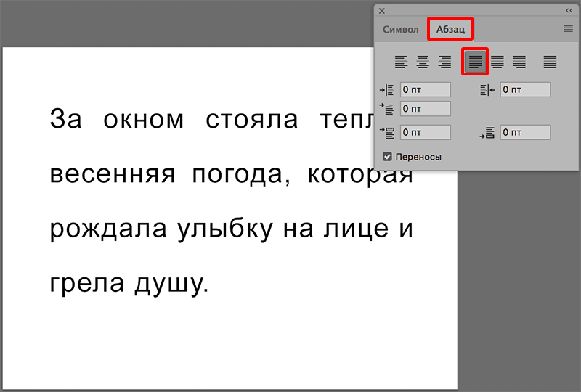The width and height of the screenshot is (581, 392).
Task: Click the word "стояла" in the text
Action: [252, 120]
